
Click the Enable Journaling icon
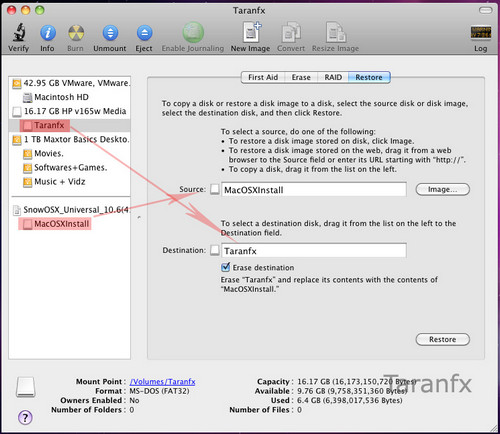pos(193,33)
